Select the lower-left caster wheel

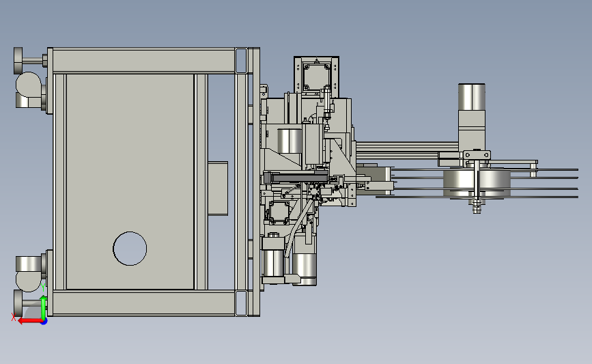pos(28,273)
